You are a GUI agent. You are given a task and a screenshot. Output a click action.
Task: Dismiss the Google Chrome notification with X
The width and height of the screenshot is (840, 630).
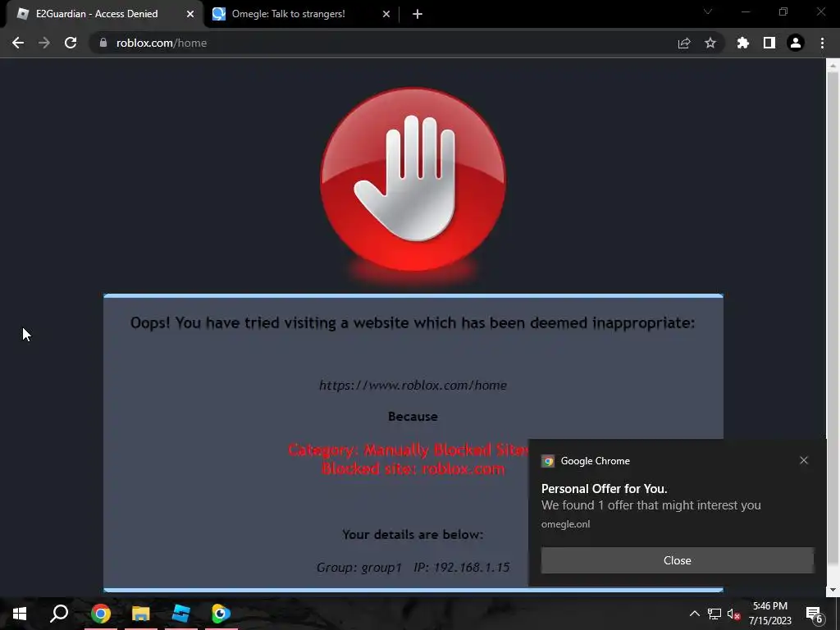pyautogui.click(x=804, y=460)
